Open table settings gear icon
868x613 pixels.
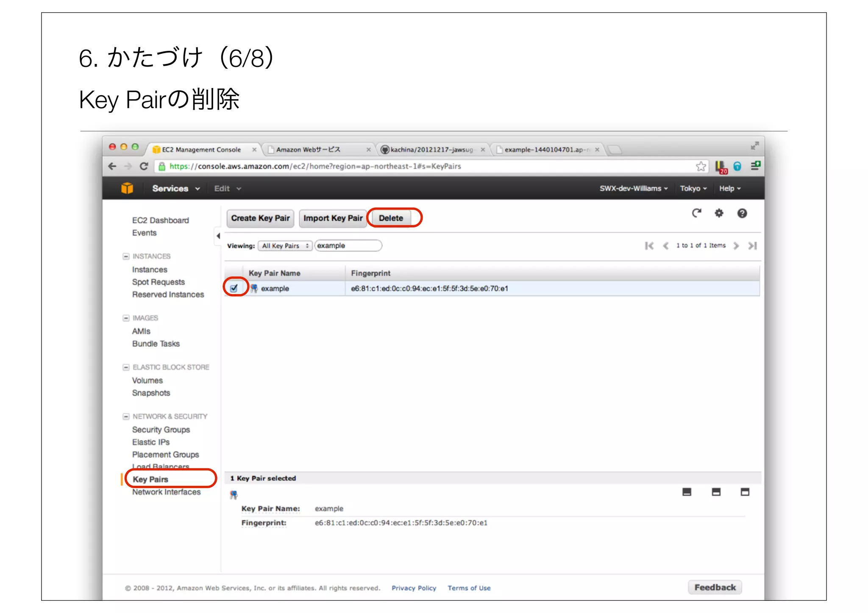719,213
